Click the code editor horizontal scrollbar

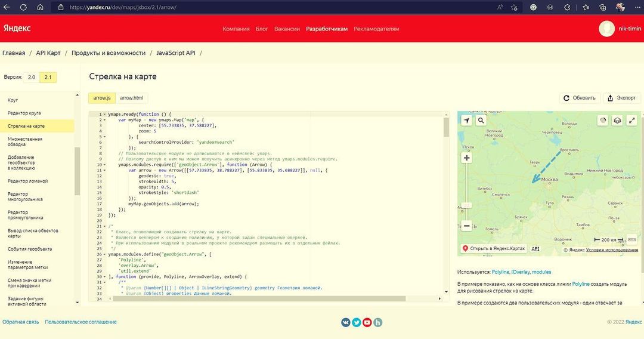click(259, 298)
